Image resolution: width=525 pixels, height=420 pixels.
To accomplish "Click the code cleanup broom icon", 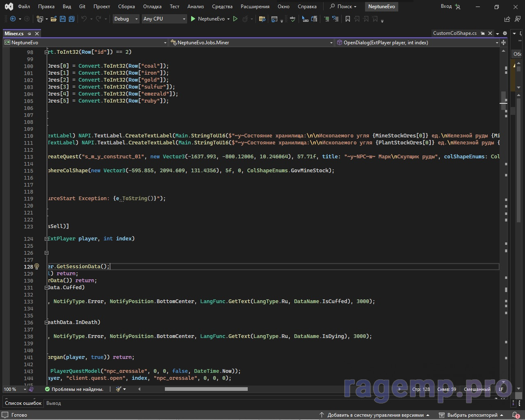I will coord(119,389).
